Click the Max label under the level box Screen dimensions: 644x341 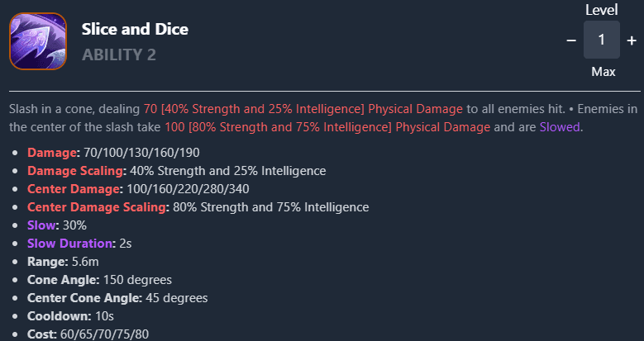click(603, 72)
